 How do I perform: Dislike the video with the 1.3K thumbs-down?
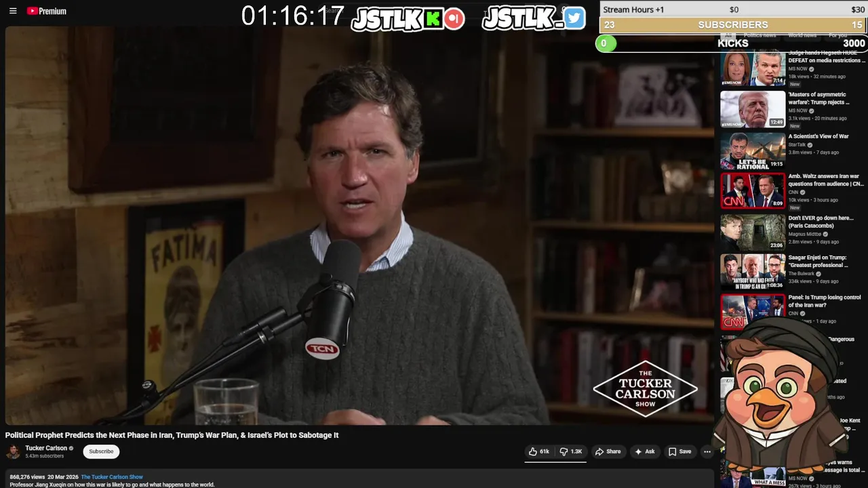pyautogui.click(x=571, y=451)
